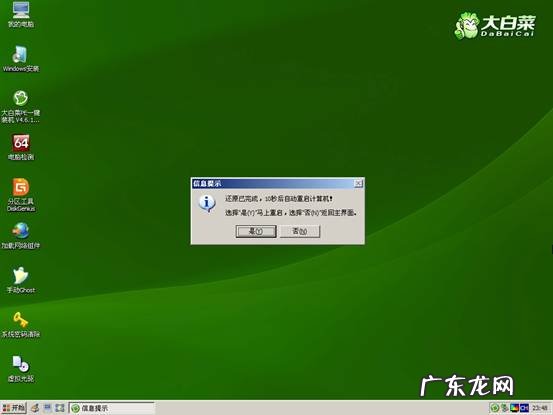The image size is (553, 415).
Task: Open the My Computer desktop icon
Action: click(21, 15)
